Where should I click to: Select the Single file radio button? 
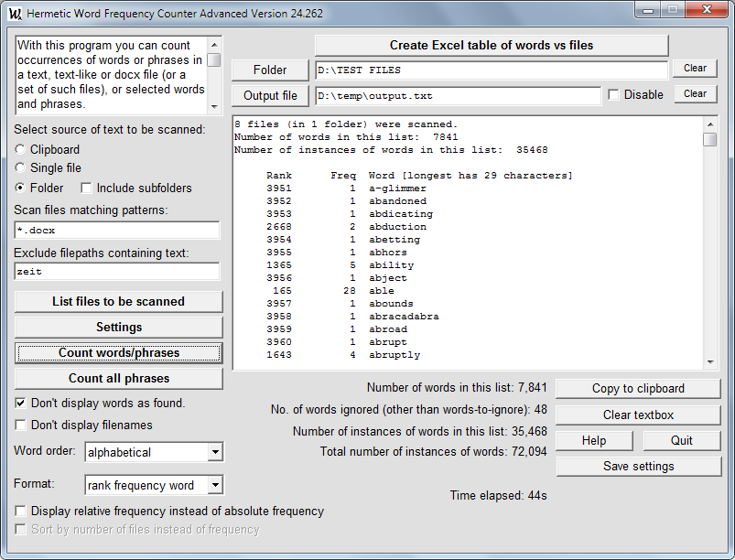coord(20,167)
